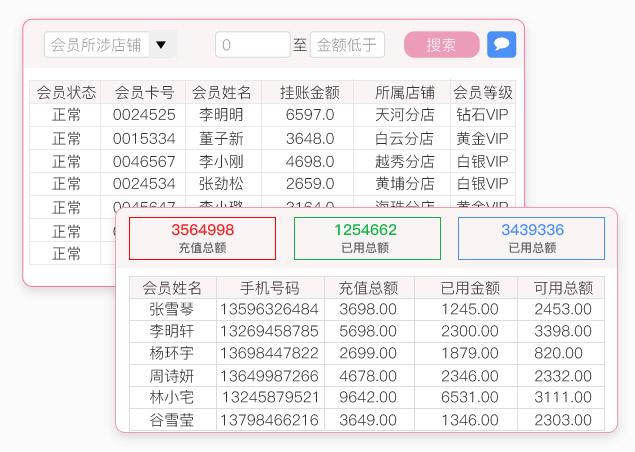
Task: Click the 会员等级 column header
Action: coord(482,92)
